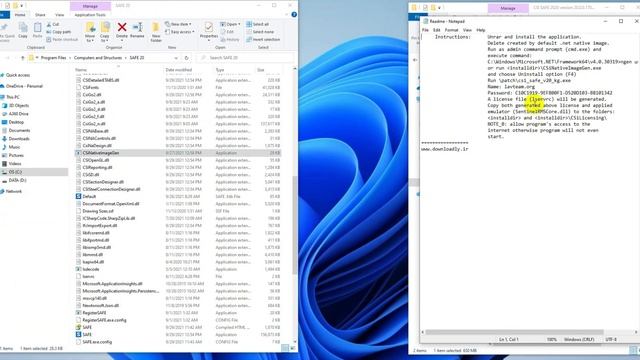Click the Up arrow beside address bar

pyautogui.click(x=22, y=58)
